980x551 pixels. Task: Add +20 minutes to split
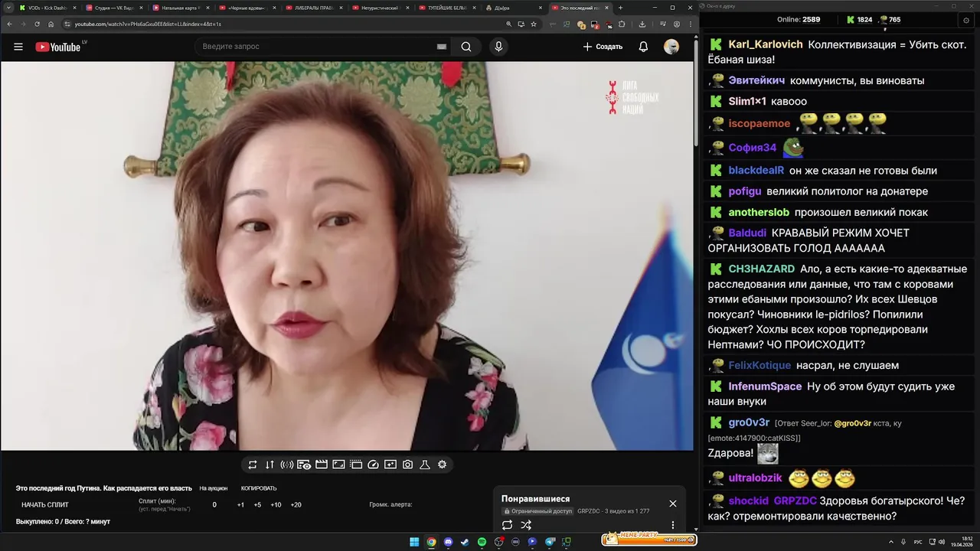click(x=296, y=505)
